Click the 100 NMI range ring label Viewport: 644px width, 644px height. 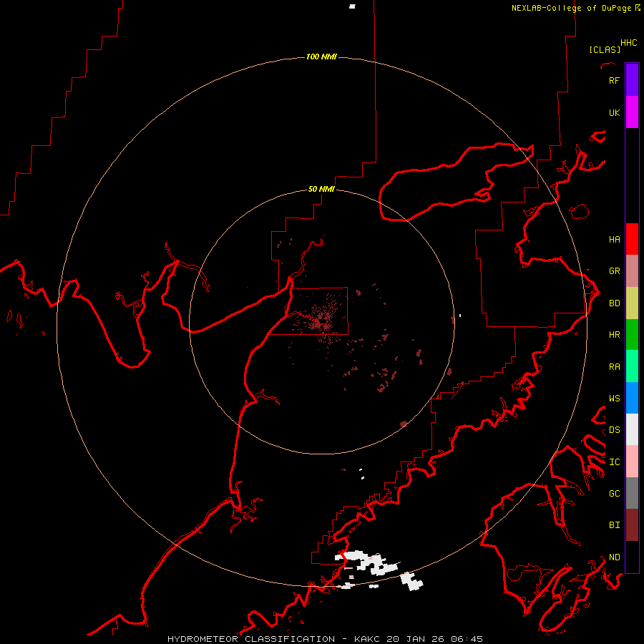tap(321, 57)
